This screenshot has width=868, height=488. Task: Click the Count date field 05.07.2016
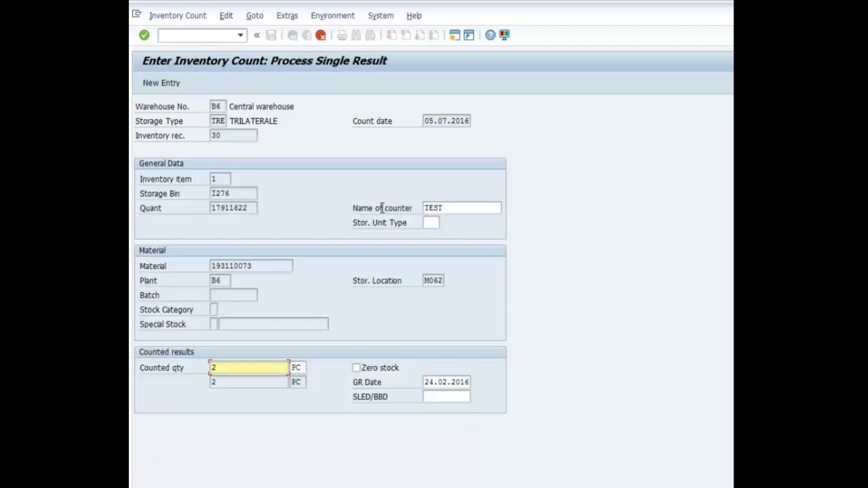pyautogui.click(x=446, y=121)
